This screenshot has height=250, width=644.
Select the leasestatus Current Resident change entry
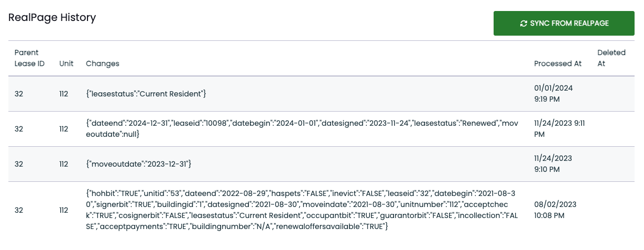146,94
